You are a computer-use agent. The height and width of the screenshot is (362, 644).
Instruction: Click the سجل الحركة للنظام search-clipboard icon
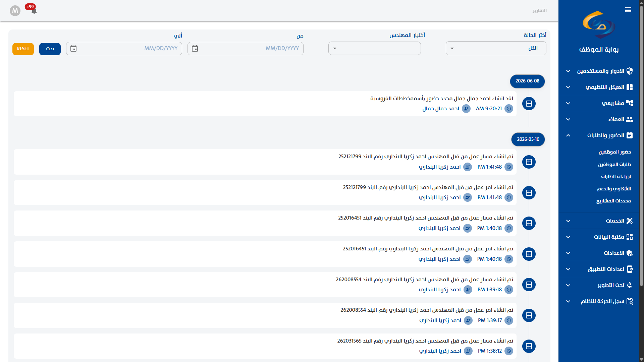(x=630, y=301)
